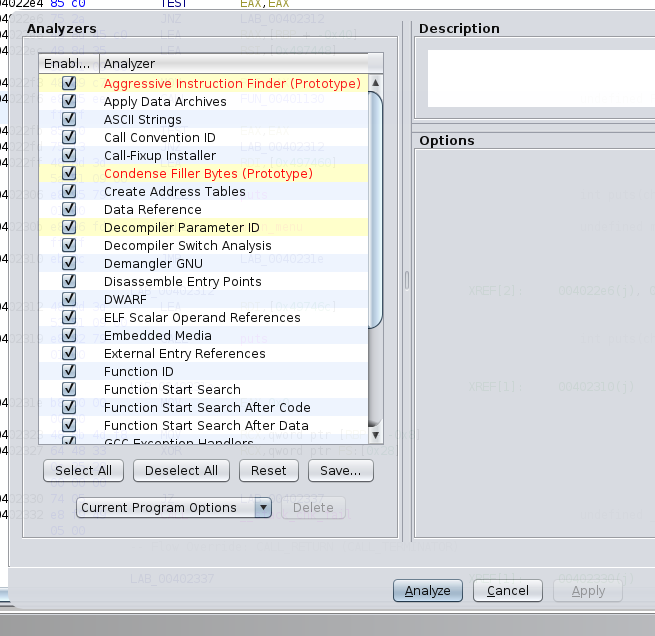Start analysis with the Analyze button
The height and width of the screenshot is (636, 655).
tap(428, 591)
